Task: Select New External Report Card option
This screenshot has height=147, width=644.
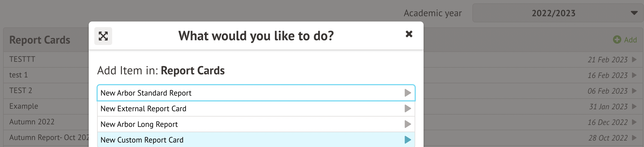Action: (x=143, y=108)
